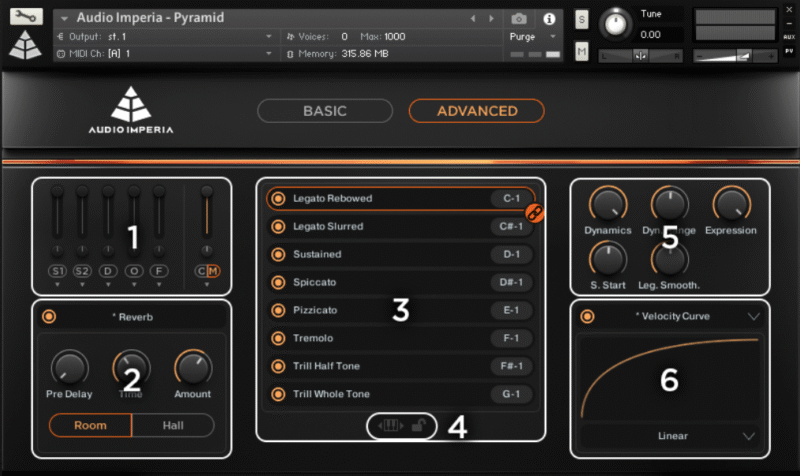Select Room reverb type

point(90,425)
